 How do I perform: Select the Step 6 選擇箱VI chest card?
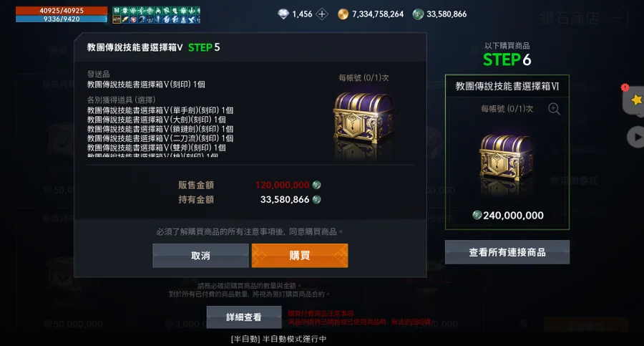click(507, 152)
